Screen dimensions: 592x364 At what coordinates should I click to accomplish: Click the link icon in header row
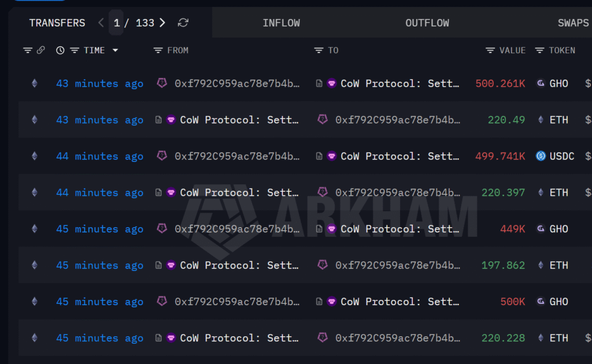tap(40, 50)
